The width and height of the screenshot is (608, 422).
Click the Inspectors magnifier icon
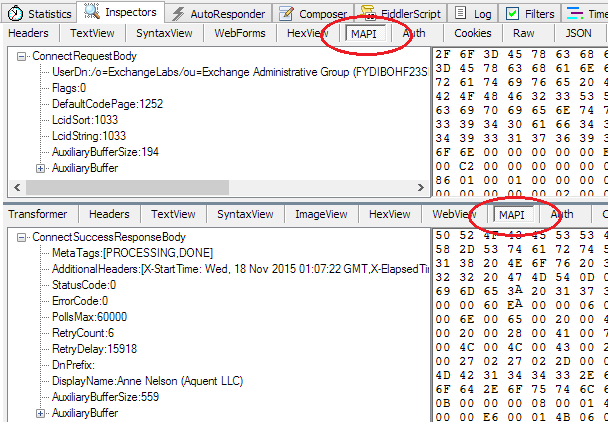point(92,12)
